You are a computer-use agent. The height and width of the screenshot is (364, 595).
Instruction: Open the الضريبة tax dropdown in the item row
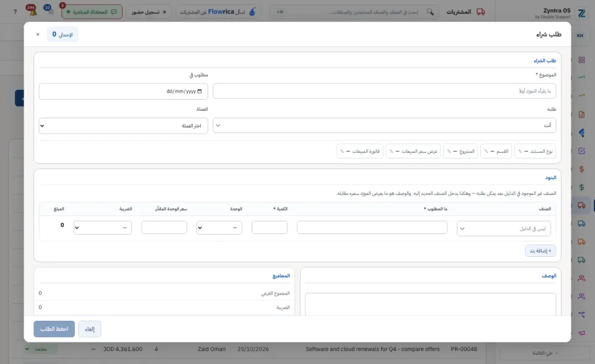(102, 228)
